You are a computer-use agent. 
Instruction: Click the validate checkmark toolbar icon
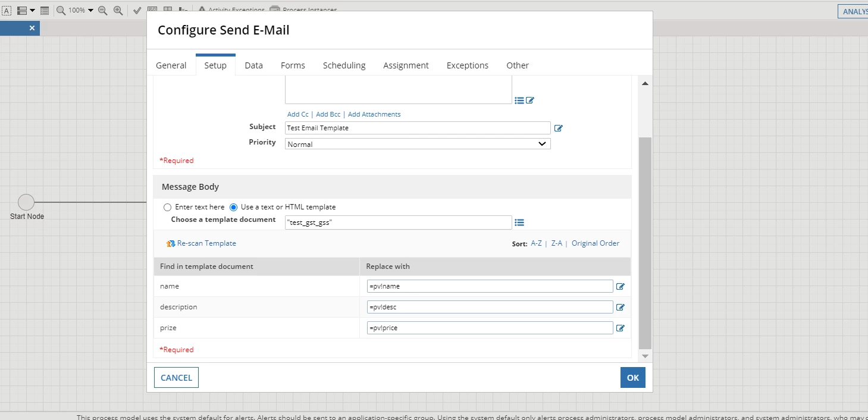pyautogui.click(x=137, y=11)
